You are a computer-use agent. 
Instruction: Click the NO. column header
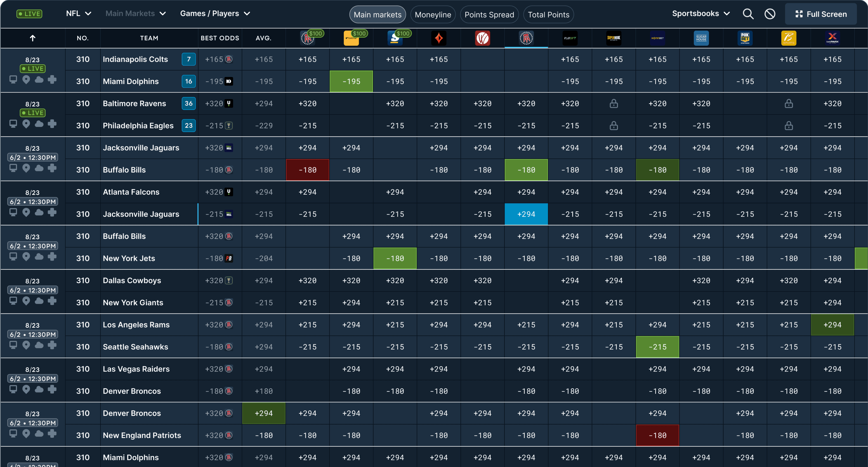[x=83, y=38]
